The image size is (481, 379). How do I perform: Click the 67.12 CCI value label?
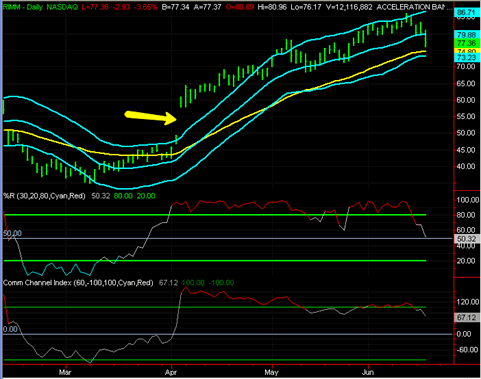[466, 317]
